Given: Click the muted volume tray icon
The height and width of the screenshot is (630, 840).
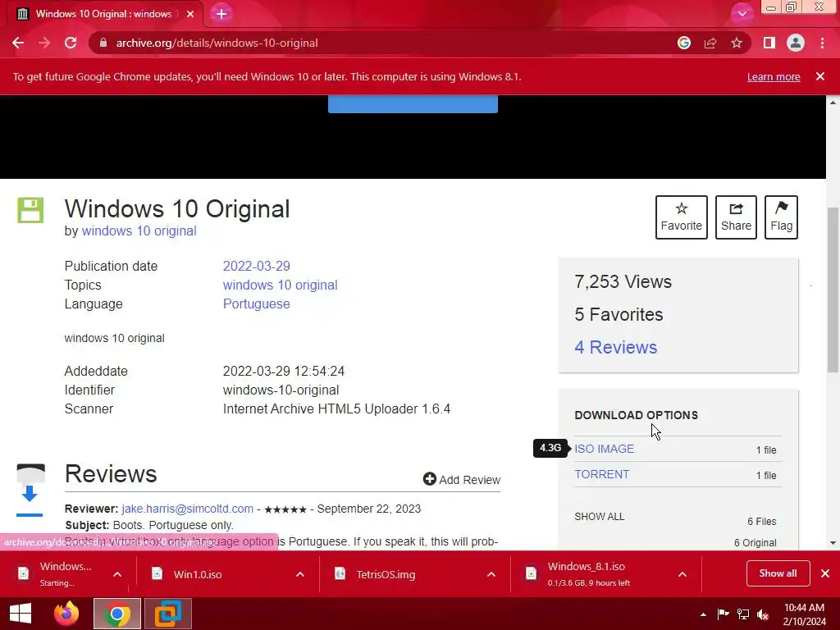Looking at the screenshot, I should click(763, 614).
